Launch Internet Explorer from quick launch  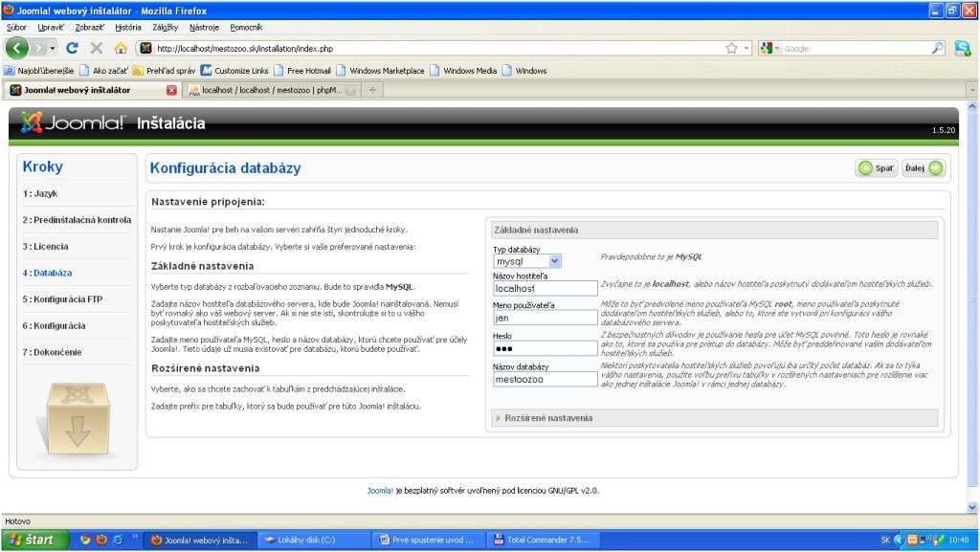click(x=118, y=540)
